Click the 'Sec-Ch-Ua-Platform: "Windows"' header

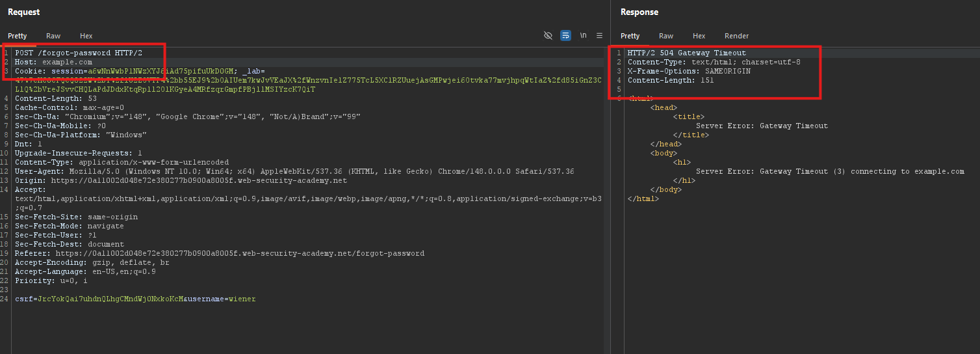[81, 135]
